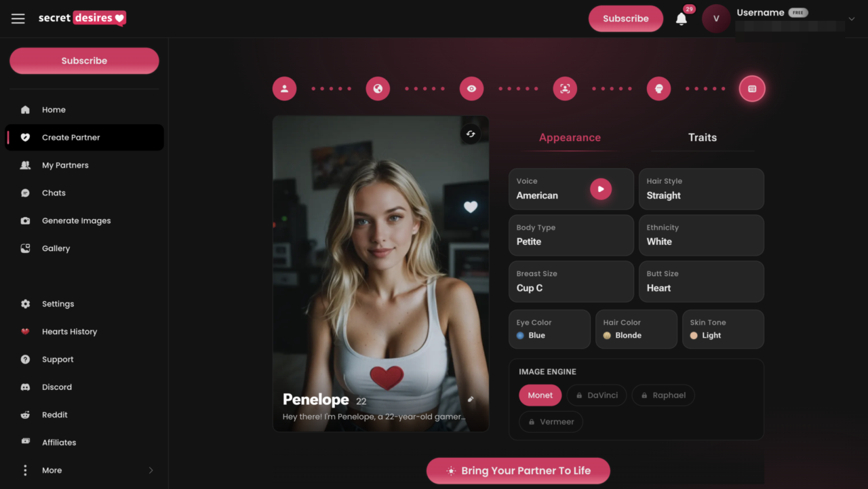
Task: Open the hamburger menu
Action: coord(18,19)
